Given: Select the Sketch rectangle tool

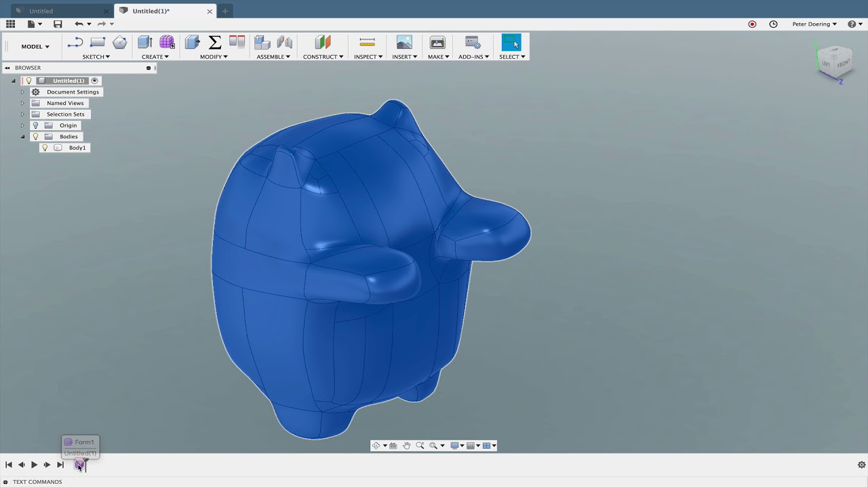Looking at the screenshot, I should [98, 42].
